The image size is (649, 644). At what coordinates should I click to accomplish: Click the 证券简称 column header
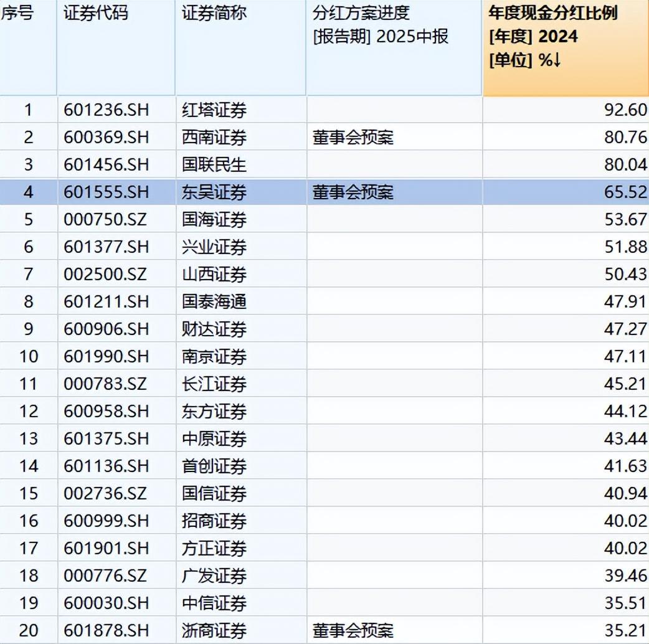pos(241,47)
